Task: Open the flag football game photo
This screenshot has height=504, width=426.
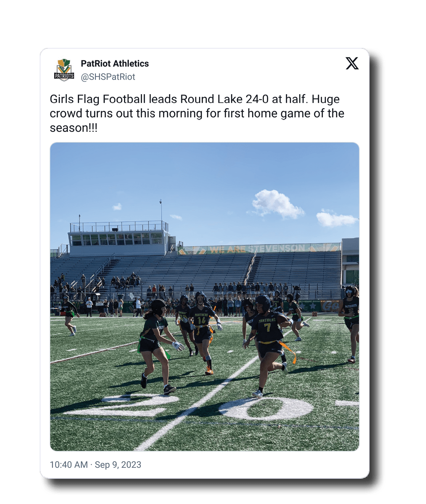Action: [x=204, y=296]
